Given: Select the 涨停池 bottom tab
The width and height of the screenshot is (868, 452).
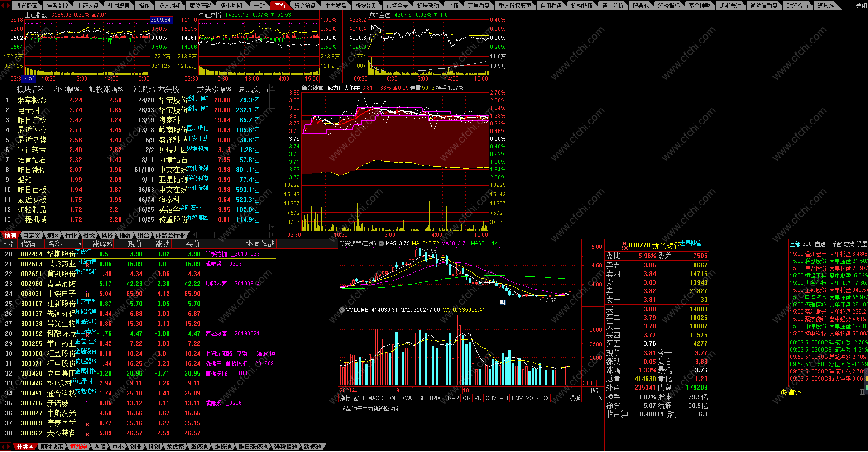Looking at the screenshot, I should click(199, 447).
